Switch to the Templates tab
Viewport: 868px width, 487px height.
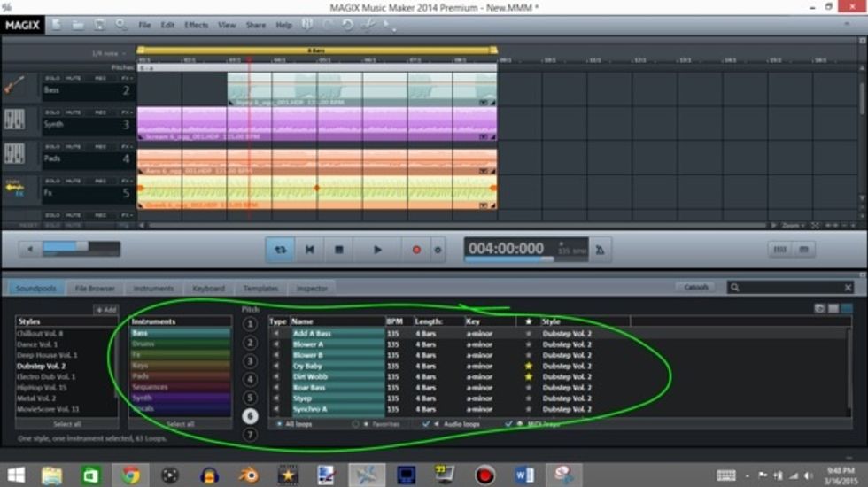(x=260, y=289)
